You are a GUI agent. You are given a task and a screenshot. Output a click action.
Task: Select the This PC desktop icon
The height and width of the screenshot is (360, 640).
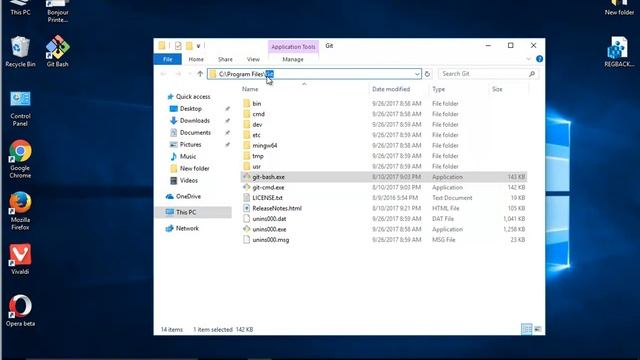(20, 8)
